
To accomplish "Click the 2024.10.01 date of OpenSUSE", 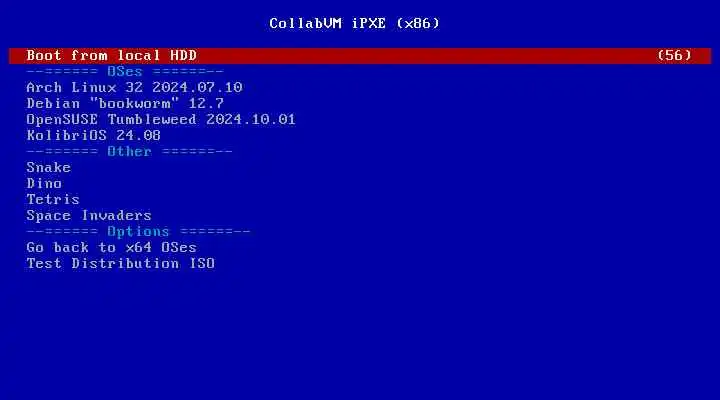I will [x=251, y=119].
